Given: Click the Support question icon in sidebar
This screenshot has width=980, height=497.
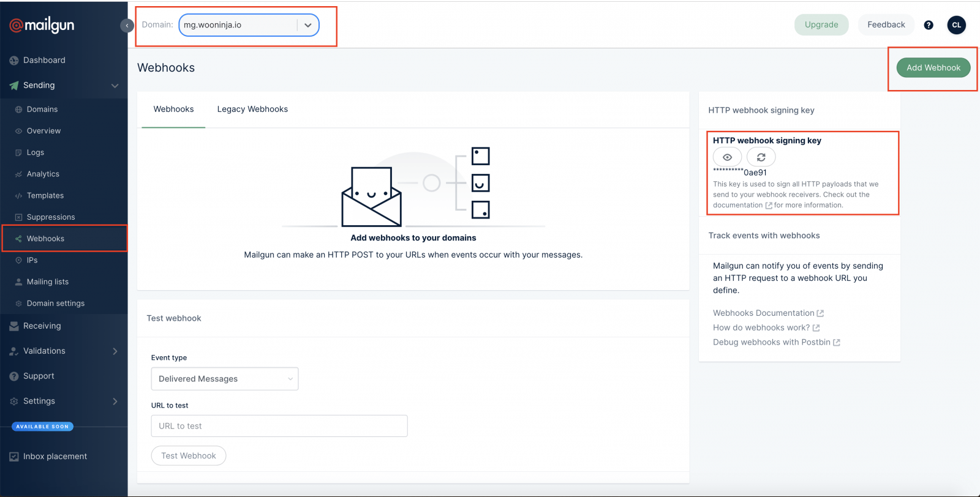Looking at the screenshot, I should (14, 376).
